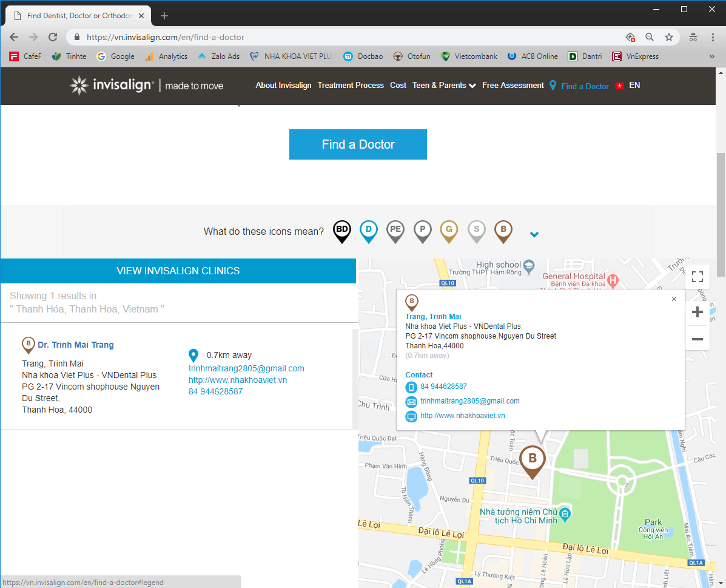This screenshot has width=726, height=588.
Task: Click VIEW INVISALIGN CLINICS header
Action: pos(178,271)
